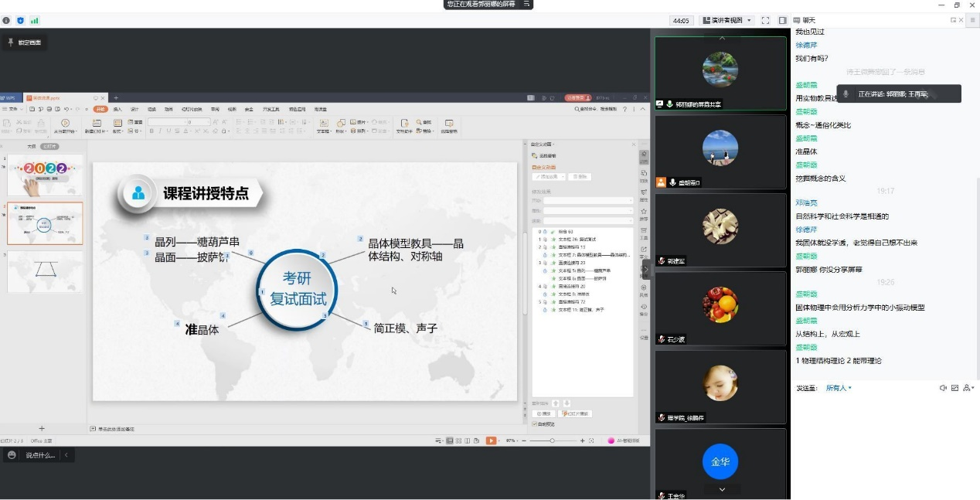The image size is (980, 500).
Task: Open the 演讲者视图 view dropdown
Action: tap(726, 20)
